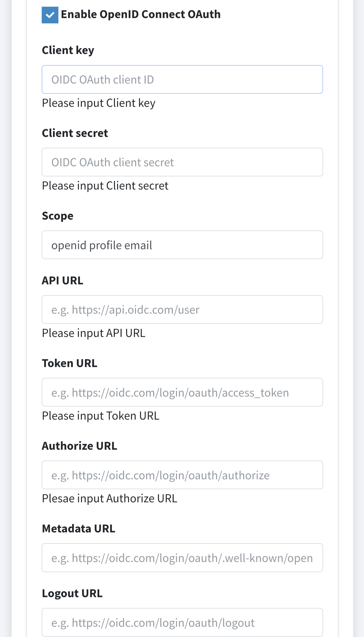
Task: Click the Token URL label text
Action: (x=70, y=363)
